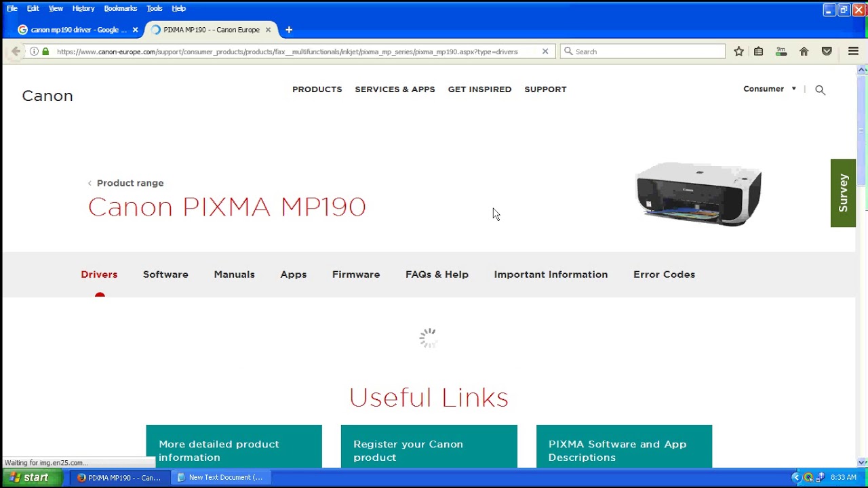Open the Bookmarks menu
This screenshot has height=488, width=868.
tap(120, 8)
